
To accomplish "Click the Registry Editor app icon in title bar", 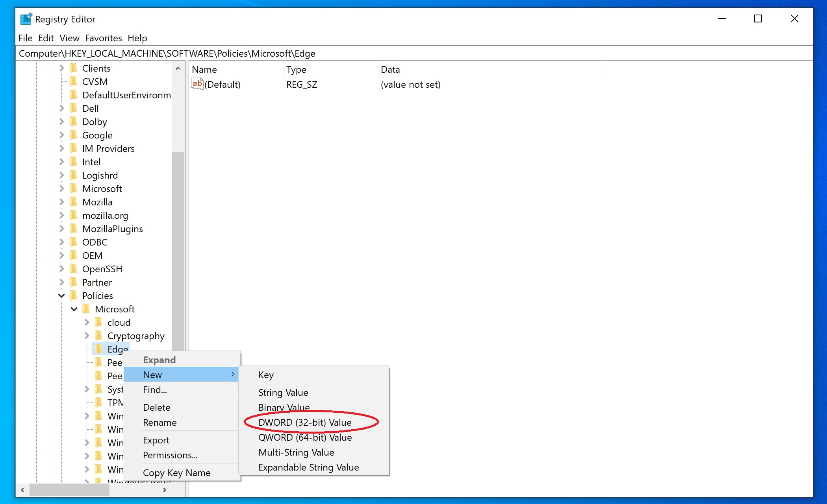I will pos(26,19).
